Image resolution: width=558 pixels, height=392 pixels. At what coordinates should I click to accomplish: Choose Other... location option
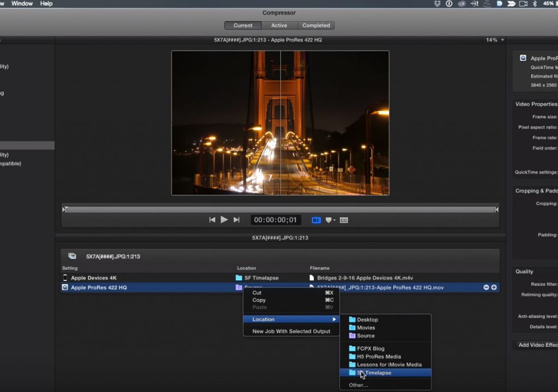click(x=385, y=385)
